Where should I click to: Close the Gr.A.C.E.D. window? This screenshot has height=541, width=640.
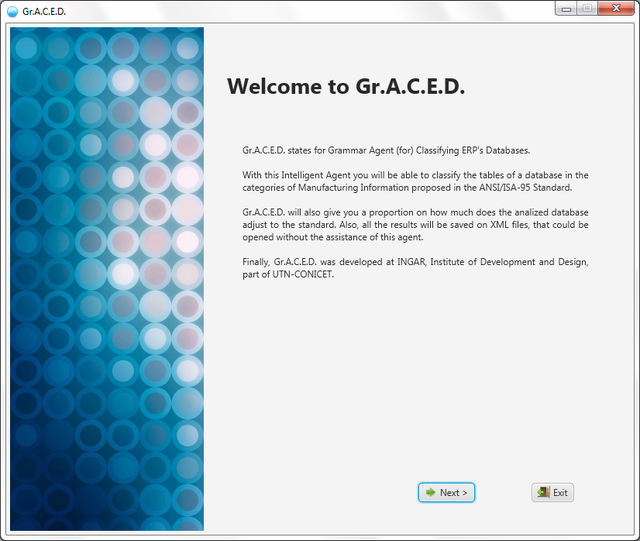(616, 9)
